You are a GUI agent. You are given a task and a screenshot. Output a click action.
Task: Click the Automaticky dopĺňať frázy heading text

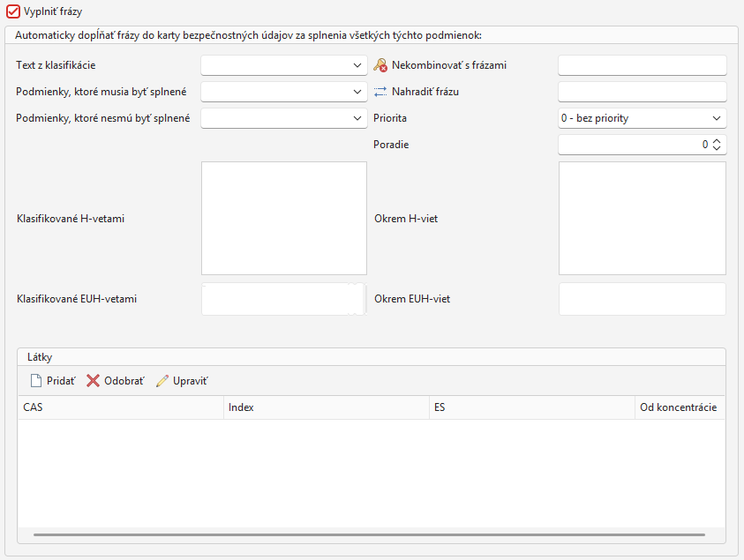(x=249, y=35)
